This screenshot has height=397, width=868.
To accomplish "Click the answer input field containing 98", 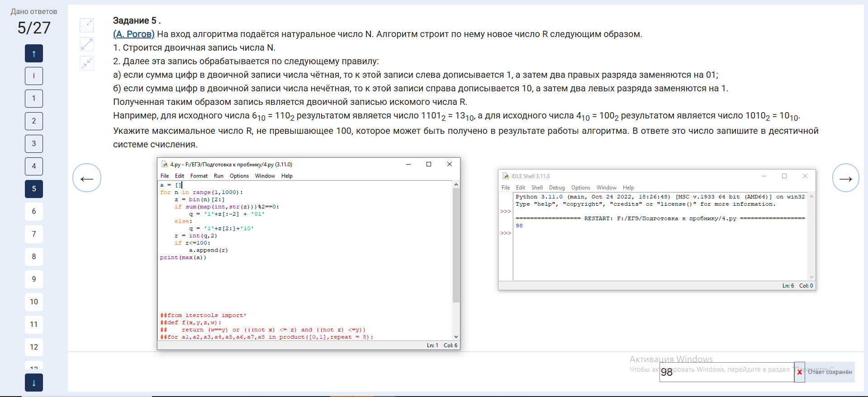I will (x=726, y=372).
